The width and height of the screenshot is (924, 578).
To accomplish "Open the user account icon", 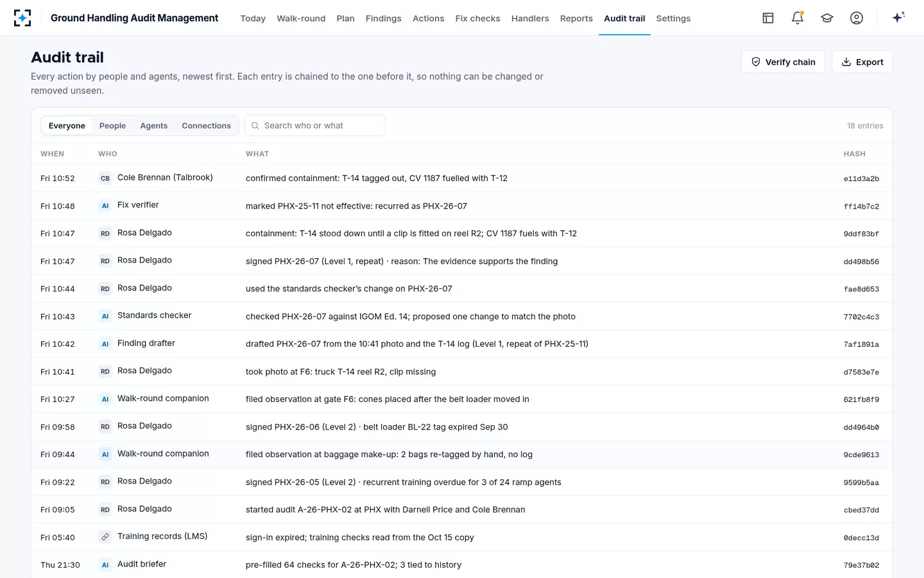I will (857, 18).
